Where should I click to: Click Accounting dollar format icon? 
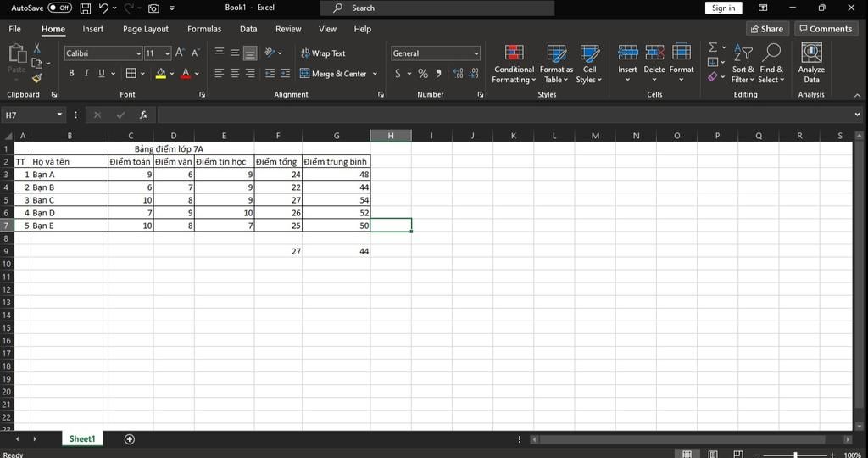398,74
